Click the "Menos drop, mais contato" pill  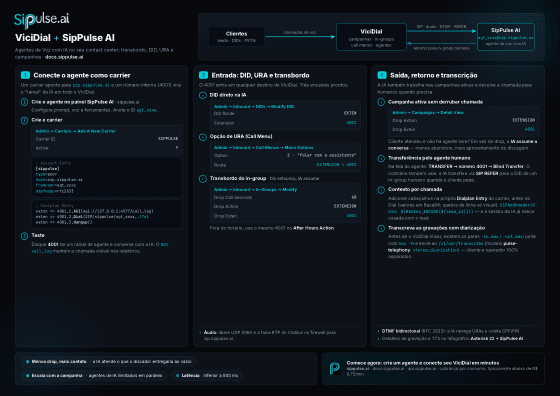109,362
